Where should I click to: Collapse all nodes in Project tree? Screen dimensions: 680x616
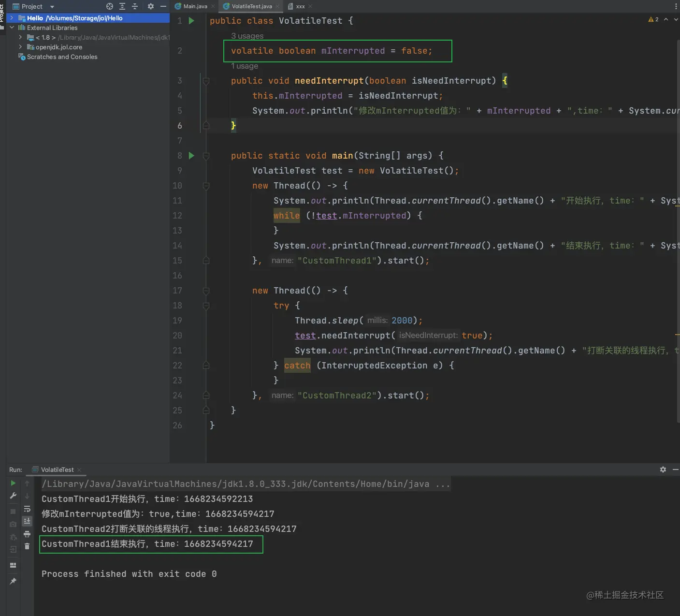click(x=135, y=6)
